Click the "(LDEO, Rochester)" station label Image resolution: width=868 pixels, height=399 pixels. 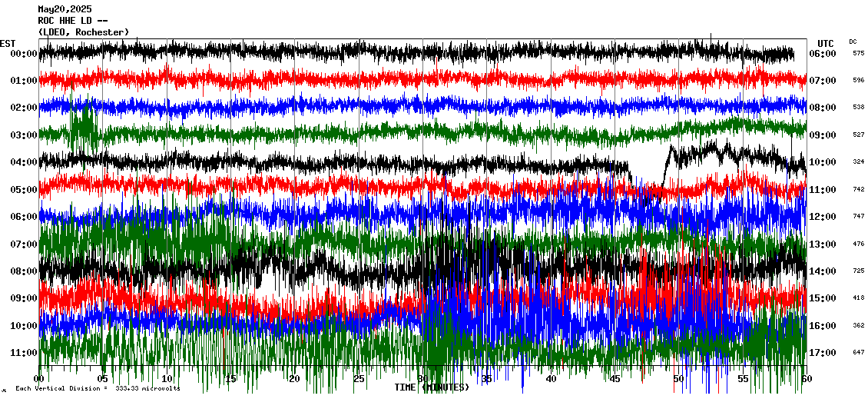(84, 32)
